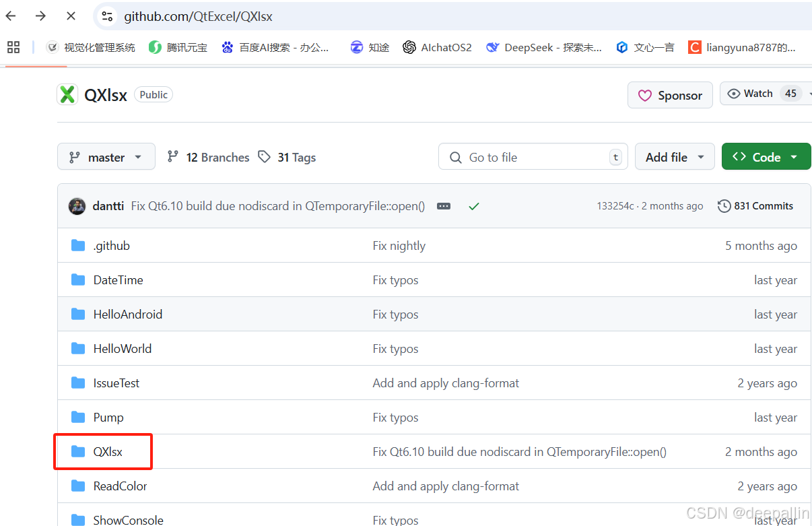Open the DeepSeek bookmark

[544, 47]
